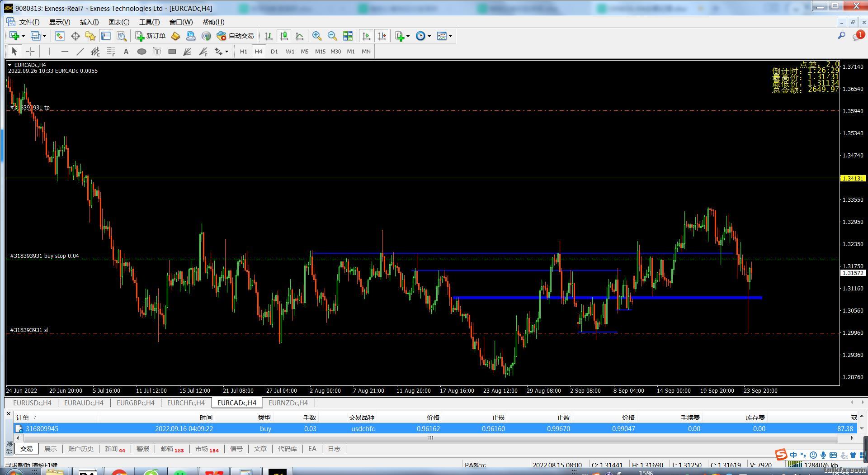Open the Profiles toolbar icon
The height and width of the screenshot is (475, 868).
[35, 36]
